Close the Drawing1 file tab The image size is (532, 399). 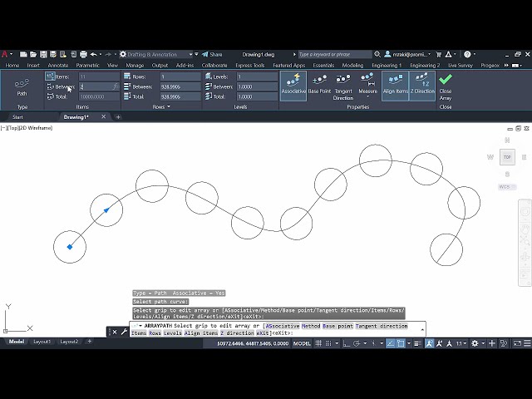coord(103,116)
